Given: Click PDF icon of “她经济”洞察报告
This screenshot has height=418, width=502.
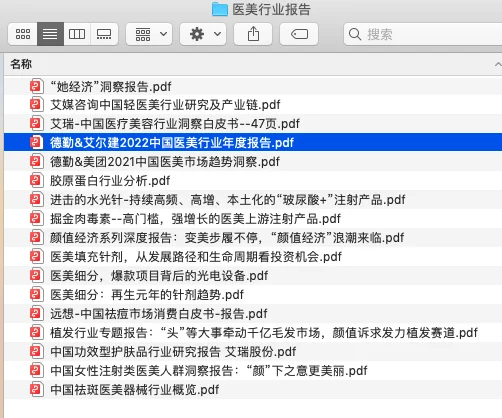Looking at the screenshot, I should pyautogui.click(x=36, y=86).
